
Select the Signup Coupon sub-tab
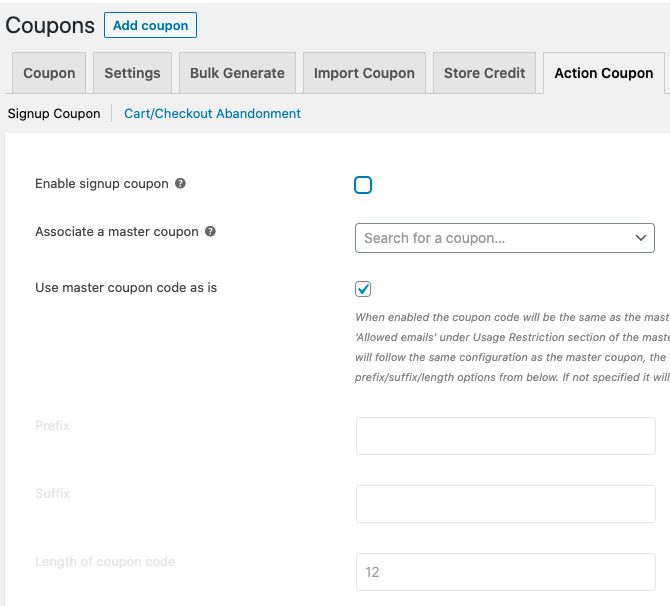[x=54, y=114]
